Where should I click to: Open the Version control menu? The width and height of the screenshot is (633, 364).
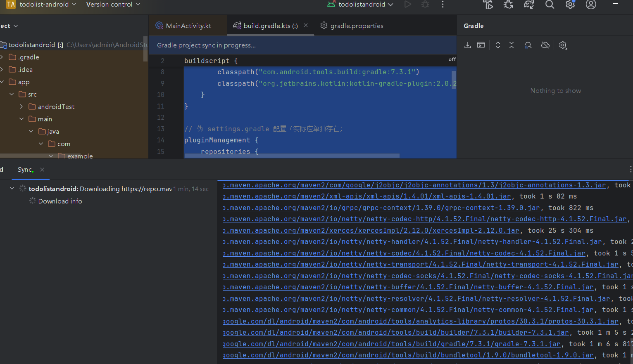109,5
